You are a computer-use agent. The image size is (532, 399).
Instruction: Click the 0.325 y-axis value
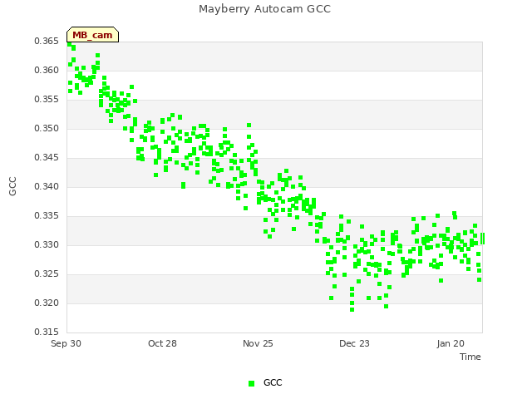tap(47, 273)
